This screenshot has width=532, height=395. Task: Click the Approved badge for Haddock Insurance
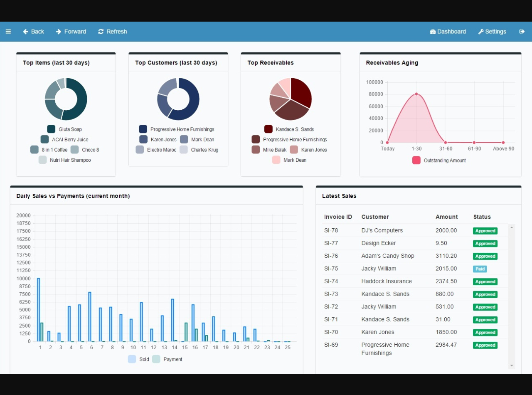pyautogui.click(x=485, y=282)
